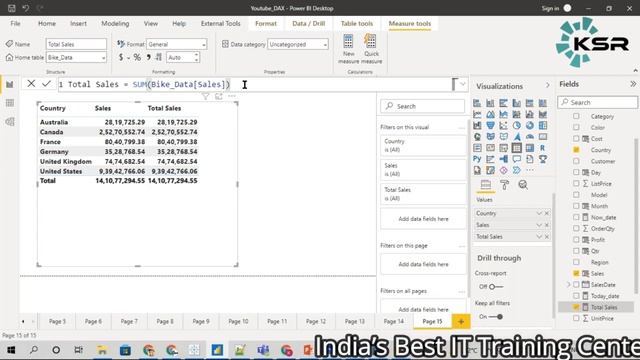The width and height of the screenshot is (640, 360).
Task: Tick the Color field checkbox
Action: 576,127
